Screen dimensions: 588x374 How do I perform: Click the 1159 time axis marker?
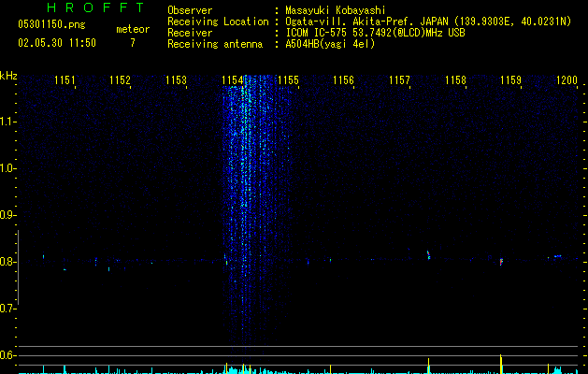click(510, 80)
